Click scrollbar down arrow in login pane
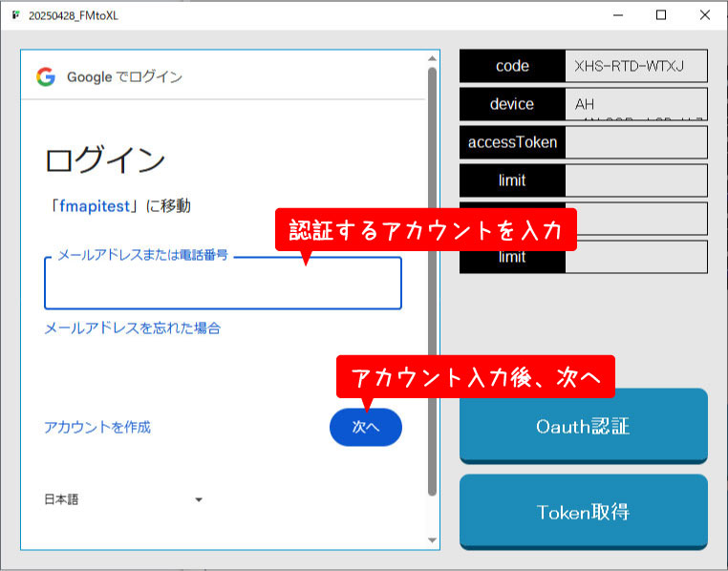 click(432, 540)
